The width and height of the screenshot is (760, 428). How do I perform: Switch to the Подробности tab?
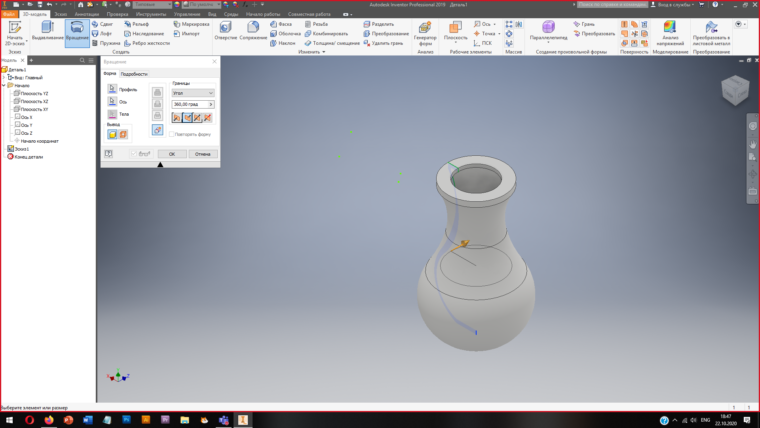click(x=134, y=74)
